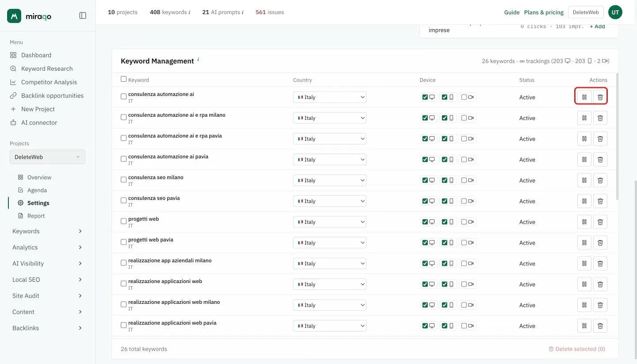
Task: Select the progetti web pavia row checkbox
Action: (124, 242)
